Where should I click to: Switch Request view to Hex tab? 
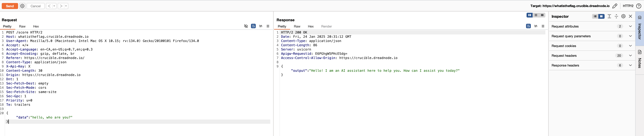pos(36,26)
